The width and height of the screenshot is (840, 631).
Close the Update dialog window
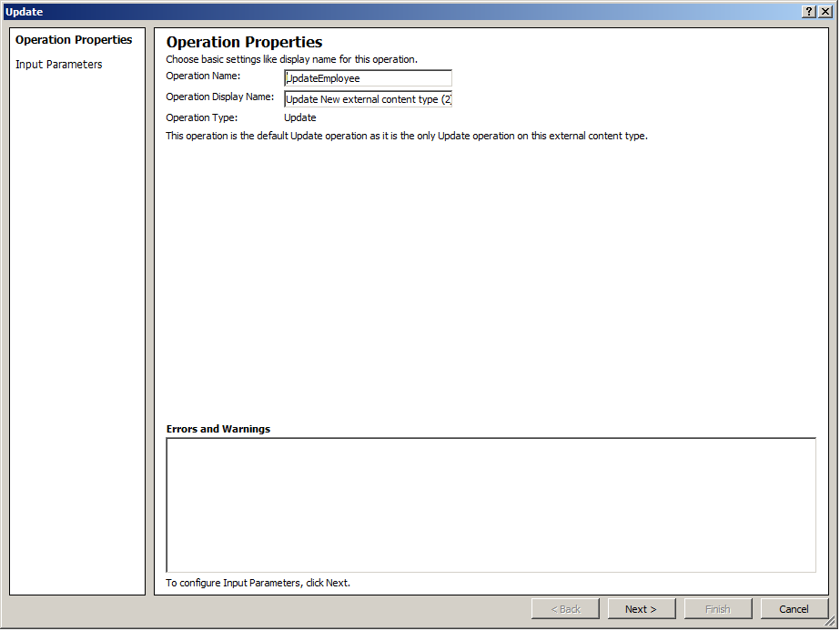pos(825,12)
